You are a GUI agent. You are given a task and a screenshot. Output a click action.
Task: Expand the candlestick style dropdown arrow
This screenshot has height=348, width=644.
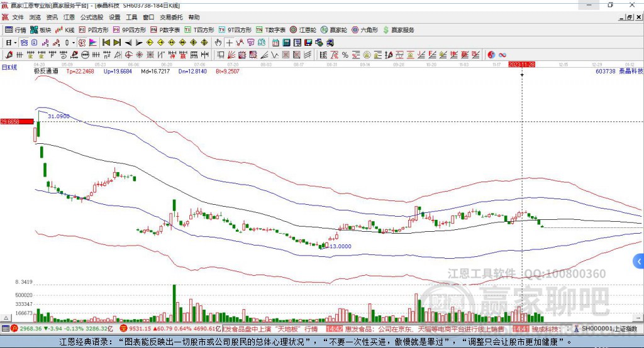coord(74,43)
